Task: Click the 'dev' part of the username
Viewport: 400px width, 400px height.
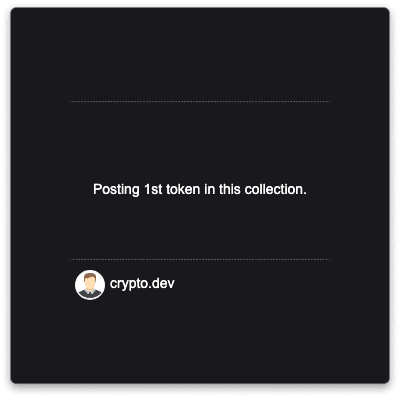Action: [x=165, y=284]
